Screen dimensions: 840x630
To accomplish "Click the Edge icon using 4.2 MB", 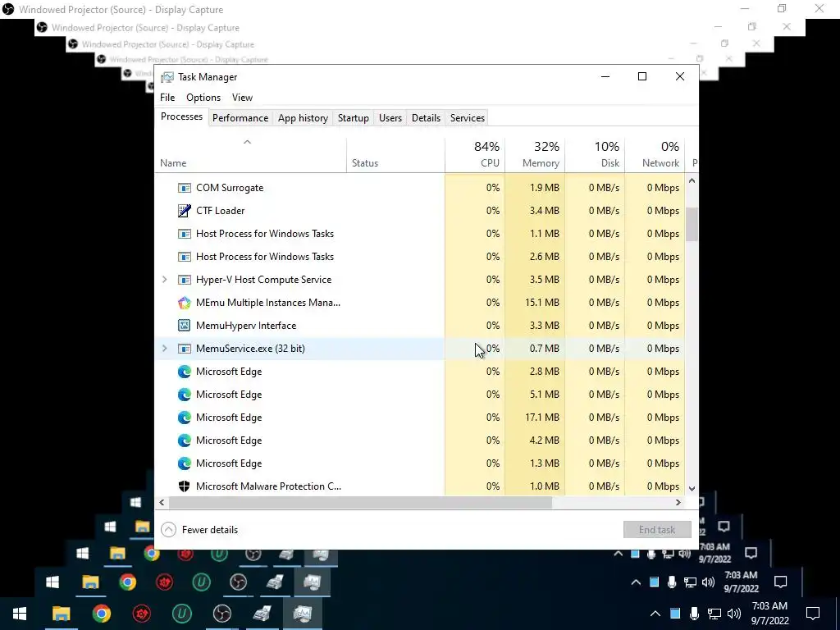I will 185,441.
